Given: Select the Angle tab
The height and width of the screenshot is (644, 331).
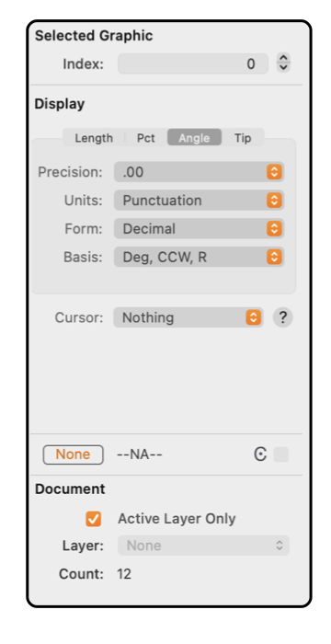Looking at the screenshot, I should 194,138.
